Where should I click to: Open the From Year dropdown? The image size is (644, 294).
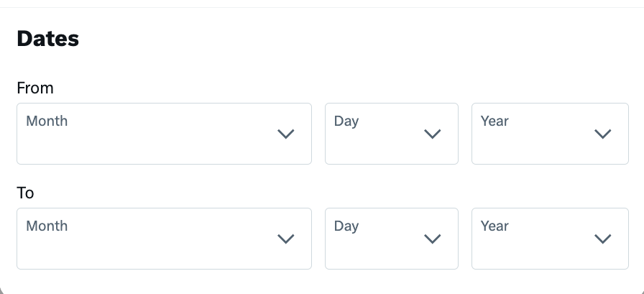click(550, 134)
